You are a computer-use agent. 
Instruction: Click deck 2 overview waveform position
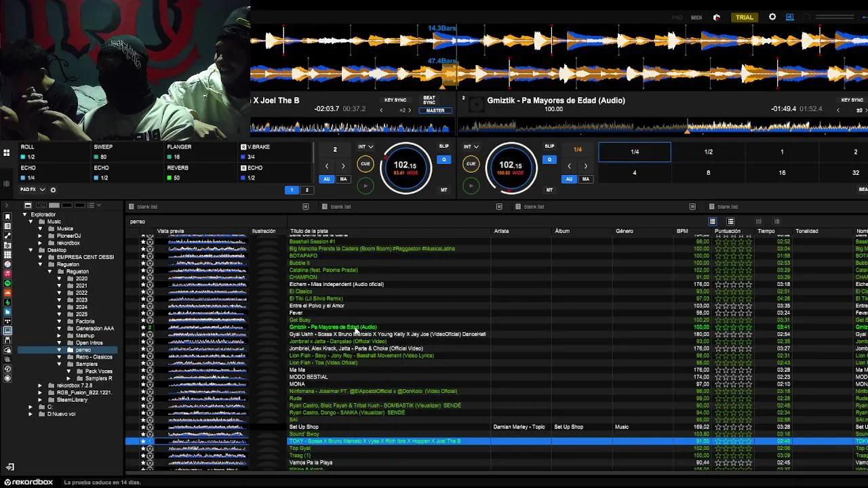tap(663, 127)
